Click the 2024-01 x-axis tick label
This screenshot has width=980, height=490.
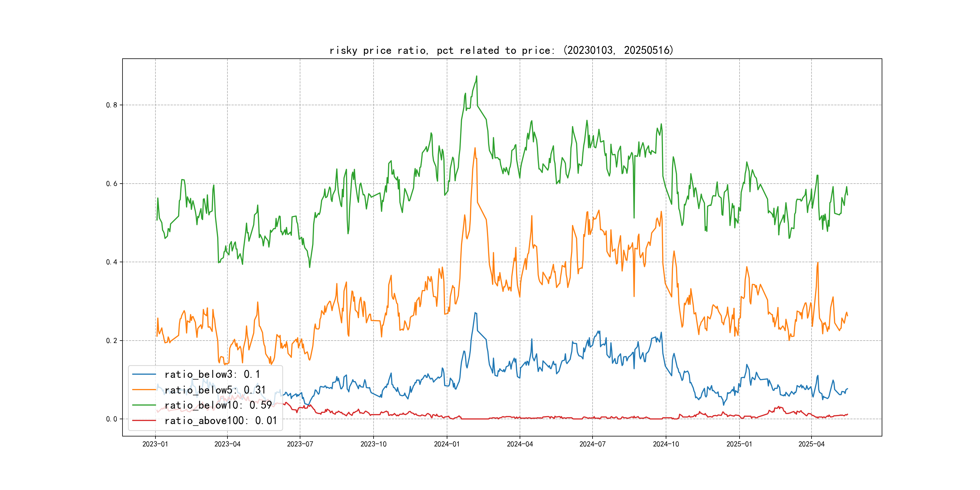point(447,444)
